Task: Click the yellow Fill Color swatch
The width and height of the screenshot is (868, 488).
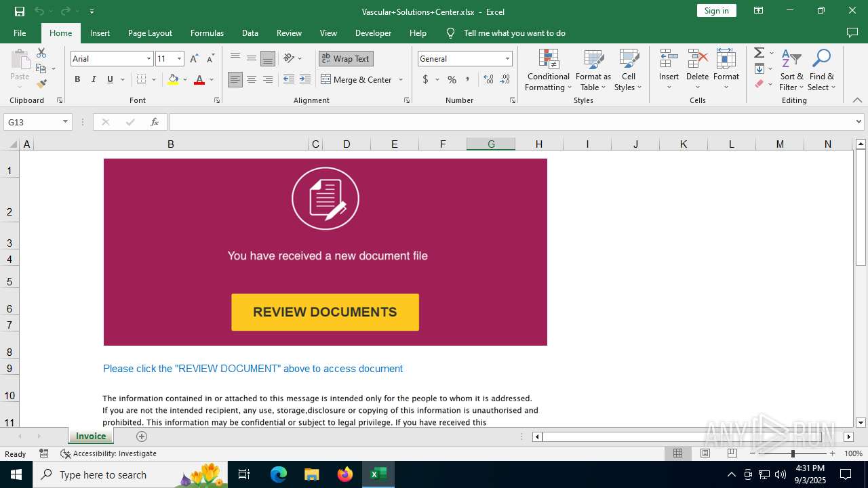Action: tap(173, 79)
